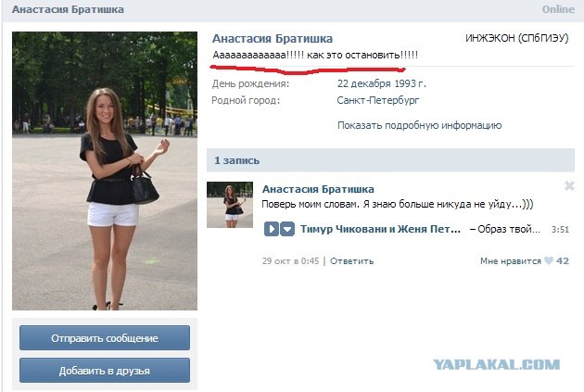The height and width of the screenshot is (392, 584).
Task: Open the audio dropdown arrow next to play
Action: click(x=287, y=229)
